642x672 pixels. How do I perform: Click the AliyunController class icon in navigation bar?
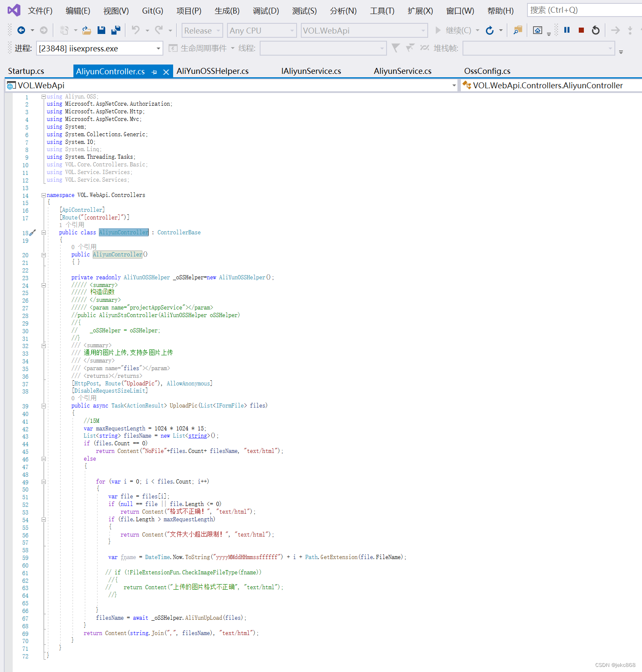[467, 85]
